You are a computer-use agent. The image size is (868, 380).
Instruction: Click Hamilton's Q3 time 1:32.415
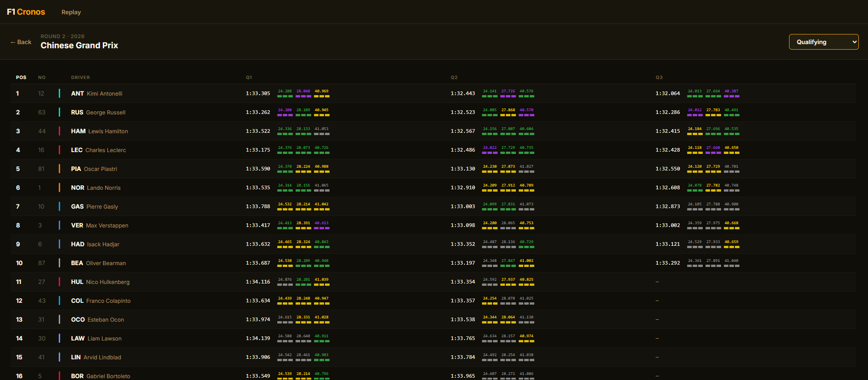[x=667, y=131]
